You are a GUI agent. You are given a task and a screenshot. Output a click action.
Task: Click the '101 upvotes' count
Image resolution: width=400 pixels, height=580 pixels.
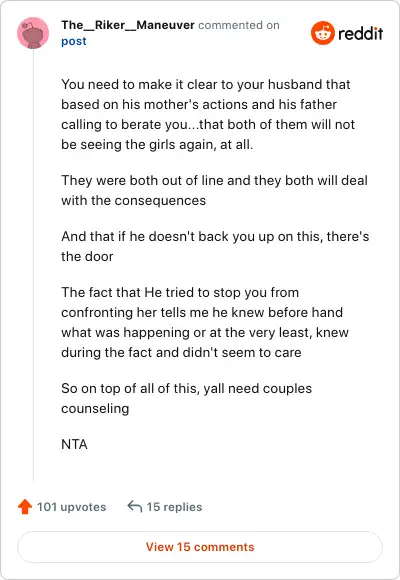click(x=71, y=507)
